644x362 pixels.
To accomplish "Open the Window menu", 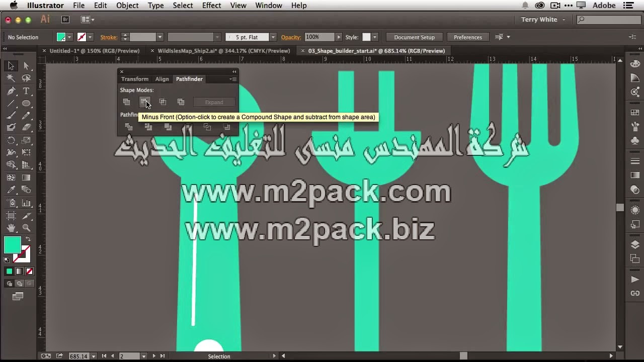I will 269,6.
